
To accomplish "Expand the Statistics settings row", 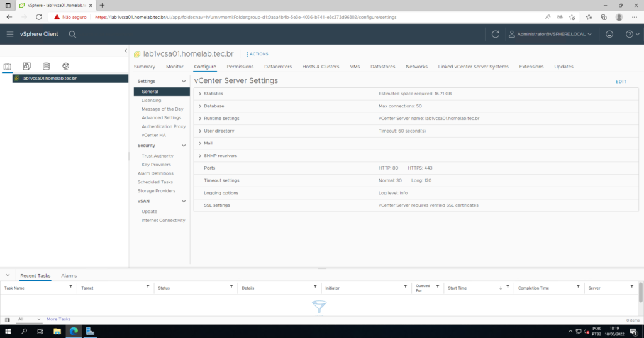I will 200,94.
